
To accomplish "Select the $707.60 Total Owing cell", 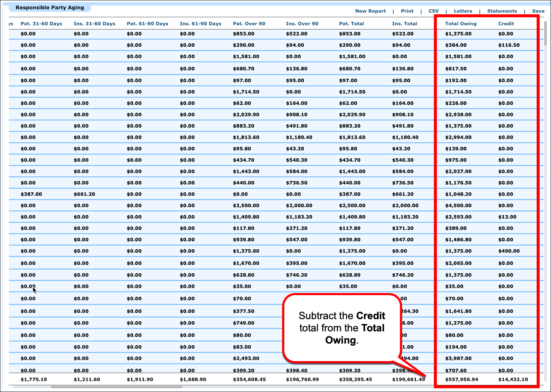I will [x=456, y=371].
